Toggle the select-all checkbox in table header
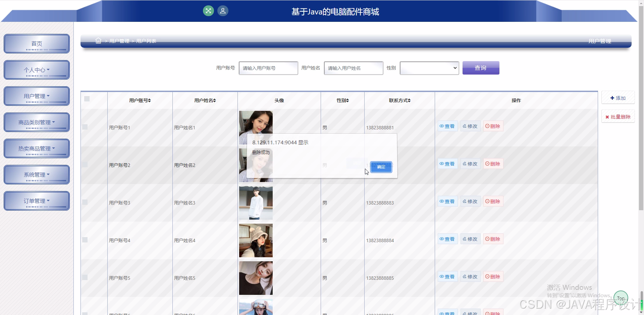 (x=87, y=99)
